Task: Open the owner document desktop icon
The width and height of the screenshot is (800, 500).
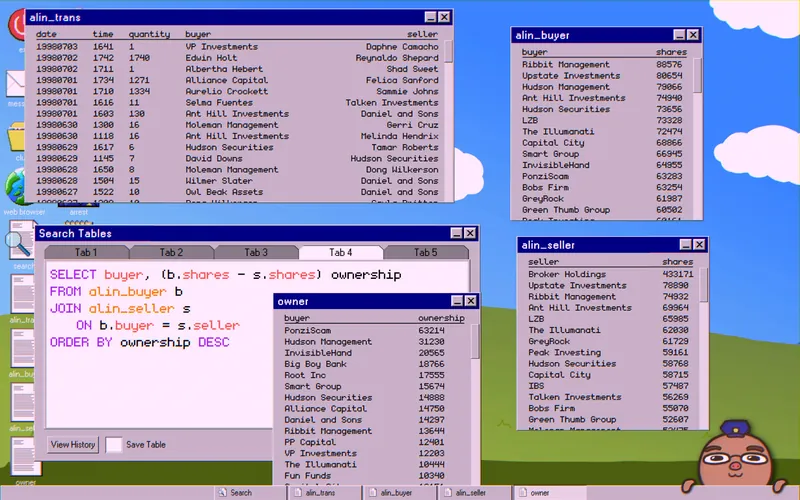Action: coord(24,457)
